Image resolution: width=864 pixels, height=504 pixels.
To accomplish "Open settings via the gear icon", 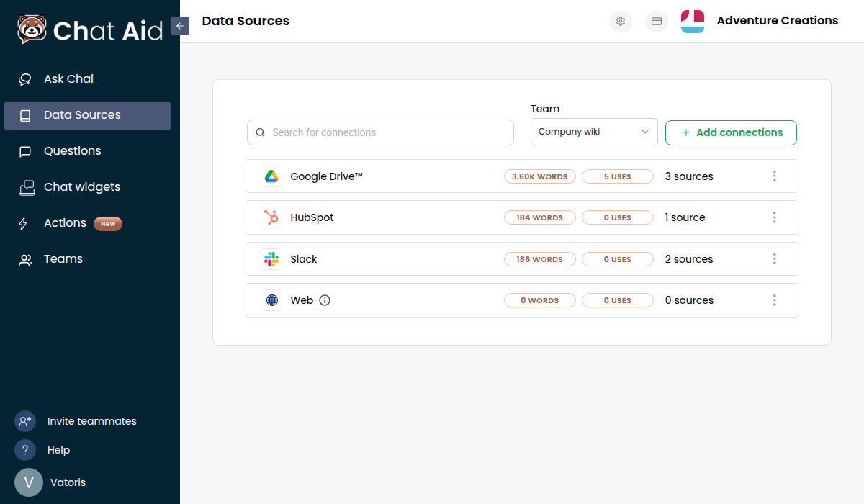I will tap(621, 22).
